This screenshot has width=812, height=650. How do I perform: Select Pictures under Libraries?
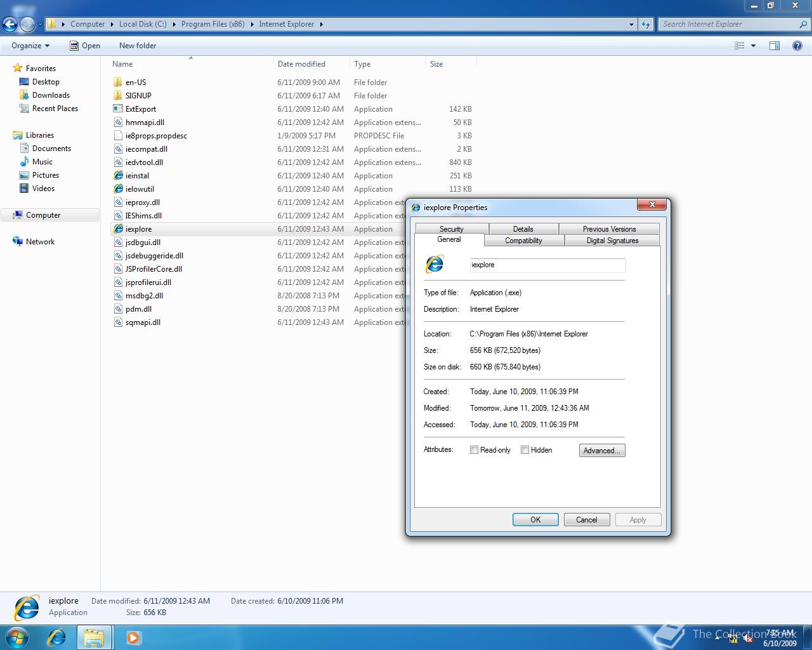coord(46,175)
